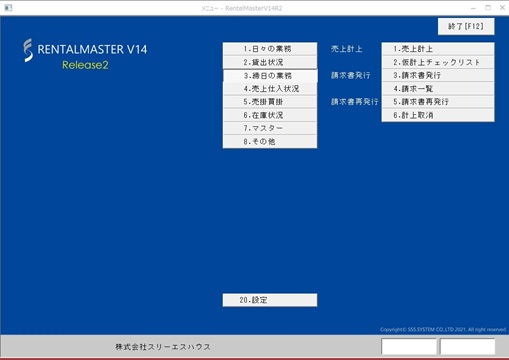Open 2.仮計上チェックリスト
This screenshot has height=360, width=509.
(x=438, y=62)
